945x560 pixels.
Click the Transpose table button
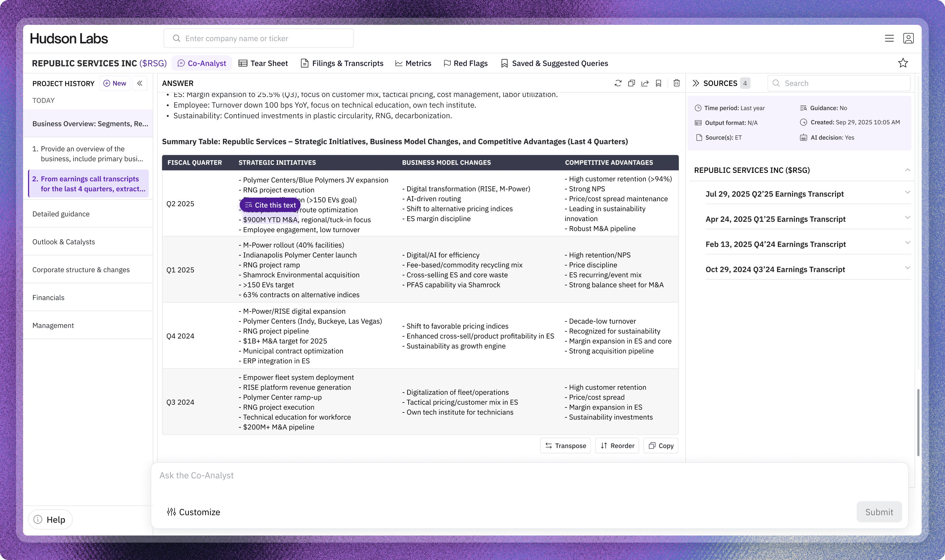(566, 446)
